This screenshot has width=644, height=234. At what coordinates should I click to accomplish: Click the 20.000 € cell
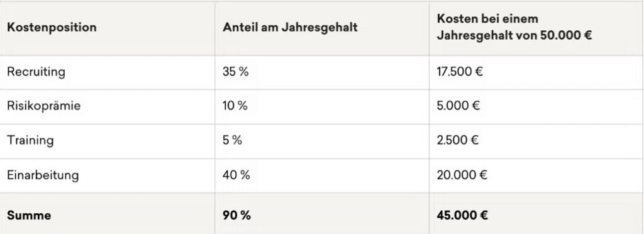462,175
